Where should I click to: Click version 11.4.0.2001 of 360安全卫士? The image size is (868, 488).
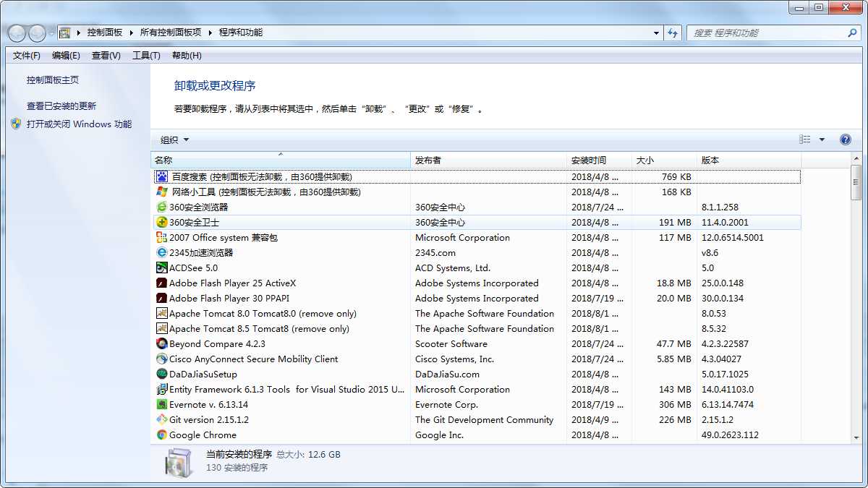(725, 223)
